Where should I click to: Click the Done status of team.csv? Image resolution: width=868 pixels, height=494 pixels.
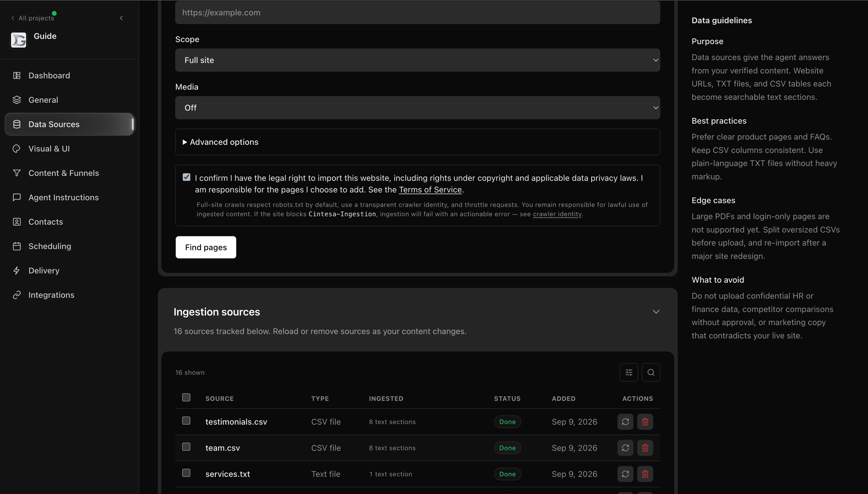[507, 448]
